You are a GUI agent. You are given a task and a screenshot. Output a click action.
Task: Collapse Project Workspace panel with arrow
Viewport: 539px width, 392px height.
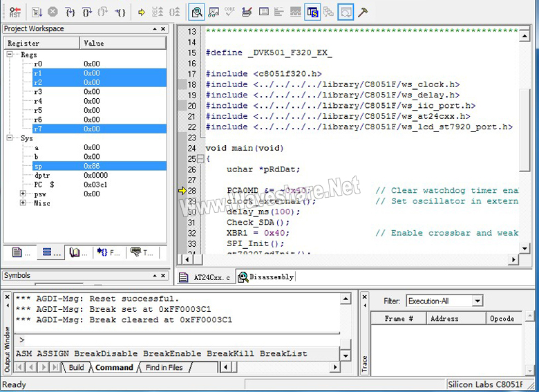point(155,28)
